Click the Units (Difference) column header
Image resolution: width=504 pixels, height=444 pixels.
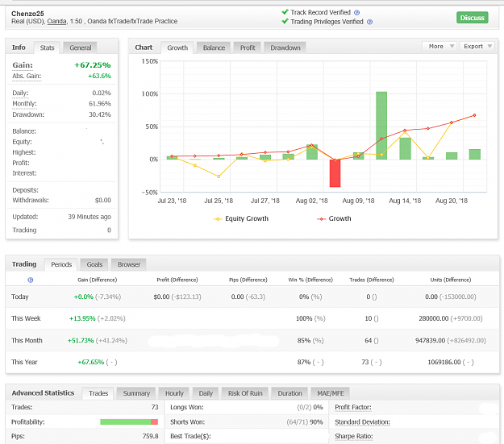tap(451, 280)
